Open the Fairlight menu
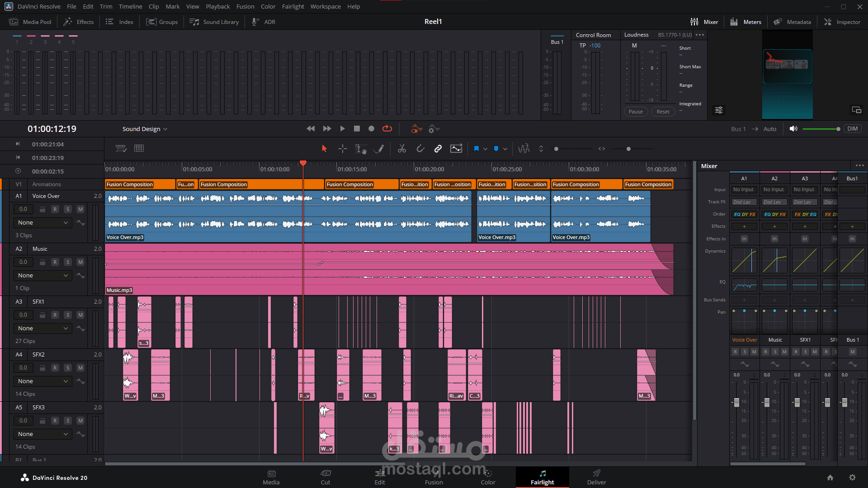Screen dimensions: 868x488 coord(293,6)
